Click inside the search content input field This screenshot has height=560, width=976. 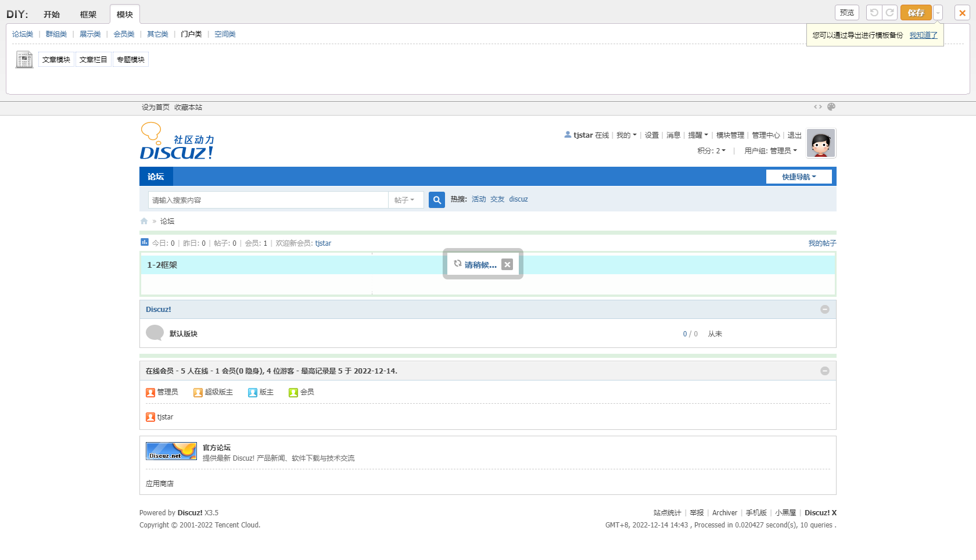pos(267,200)
